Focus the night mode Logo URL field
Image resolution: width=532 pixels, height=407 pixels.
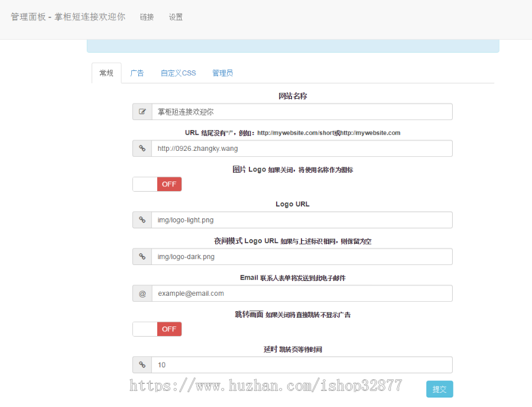coord(302,257)
